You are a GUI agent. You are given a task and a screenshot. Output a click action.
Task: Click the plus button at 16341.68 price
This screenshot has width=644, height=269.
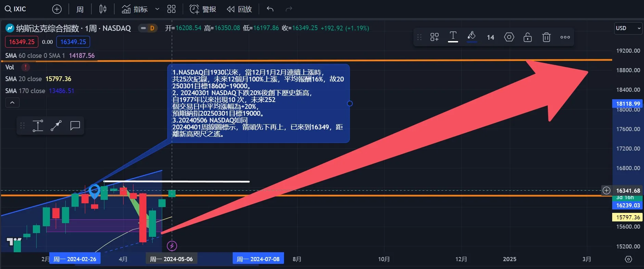pos(606,190)
